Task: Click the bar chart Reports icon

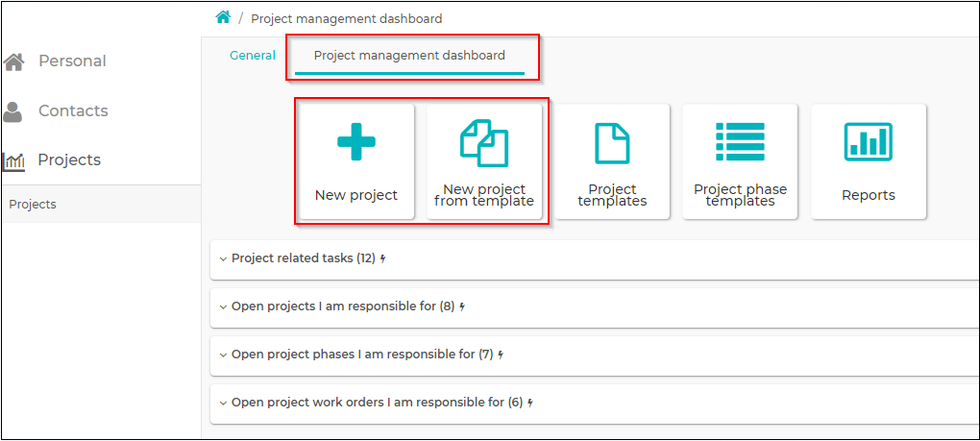Action: coord(869,142)
